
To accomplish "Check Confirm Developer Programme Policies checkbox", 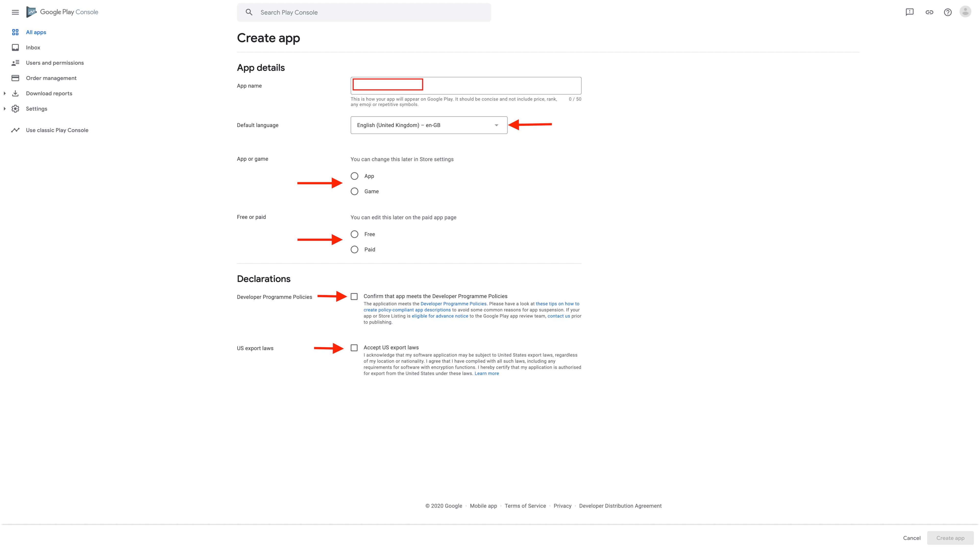I will [354, 297].
